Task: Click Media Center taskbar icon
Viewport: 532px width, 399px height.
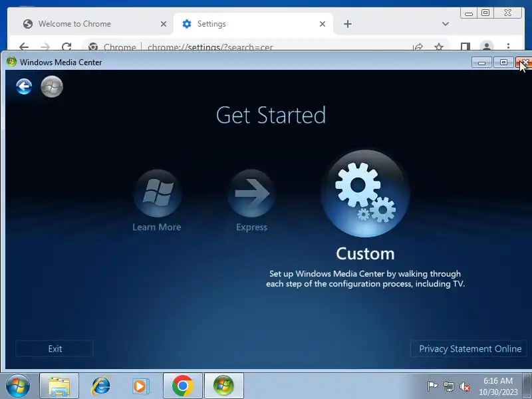Action: pyautogui.click(x=223, y=386)
